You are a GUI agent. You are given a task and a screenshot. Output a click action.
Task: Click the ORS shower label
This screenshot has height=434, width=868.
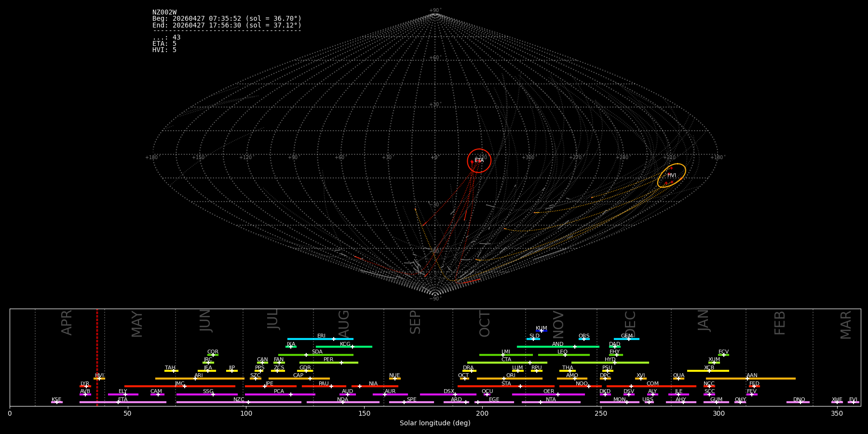[584, 336]
